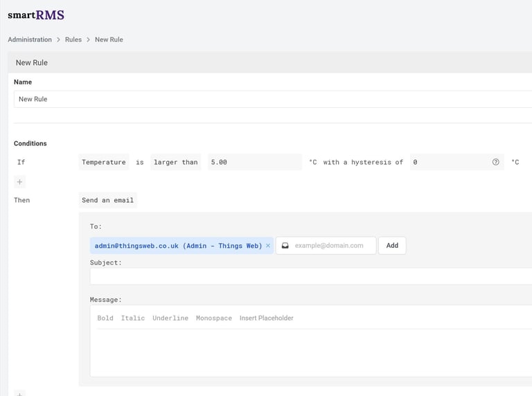
Task: Toggle Italic in the message toolbar
Action: click(133, 318)
